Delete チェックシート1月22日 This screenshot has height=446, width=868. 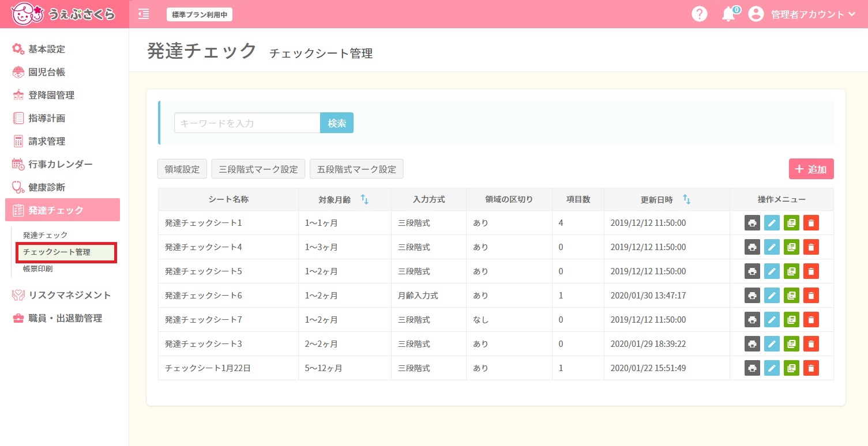(811, 368)
